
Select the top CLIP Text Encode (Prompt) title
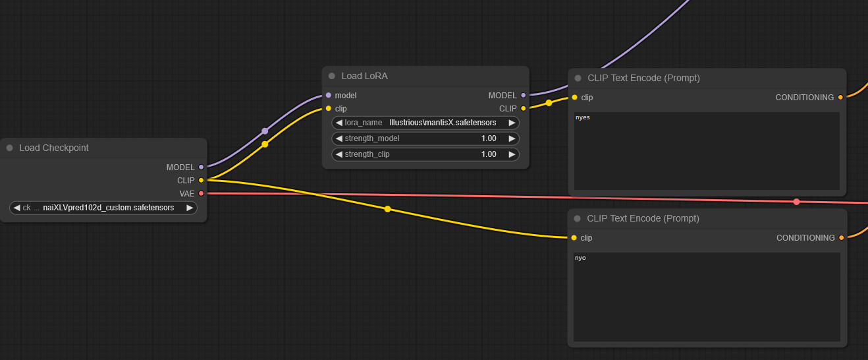(643, 78)
